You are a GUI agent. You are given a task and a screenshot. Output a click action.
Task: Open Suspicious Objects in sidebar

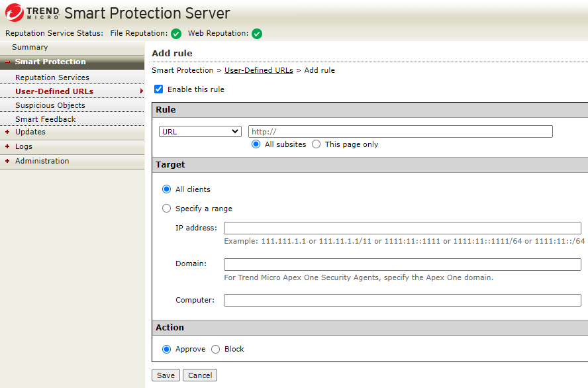click(50, 105)
